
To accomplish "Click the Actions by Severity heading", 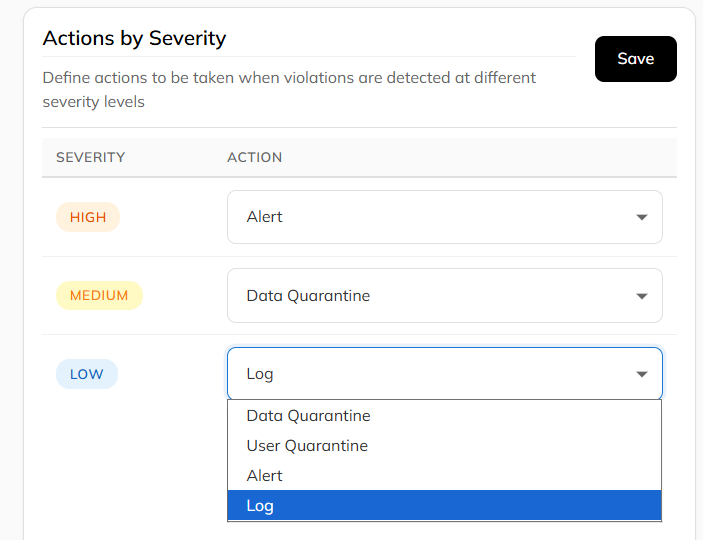I will pyautogui.click(x=134, y=39).
